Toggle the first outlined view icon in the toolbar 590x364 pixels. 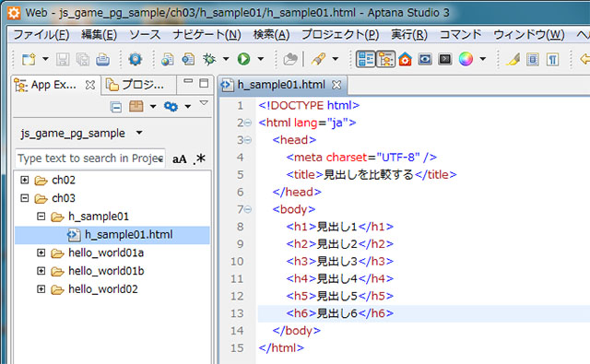[x=366, y=59]
